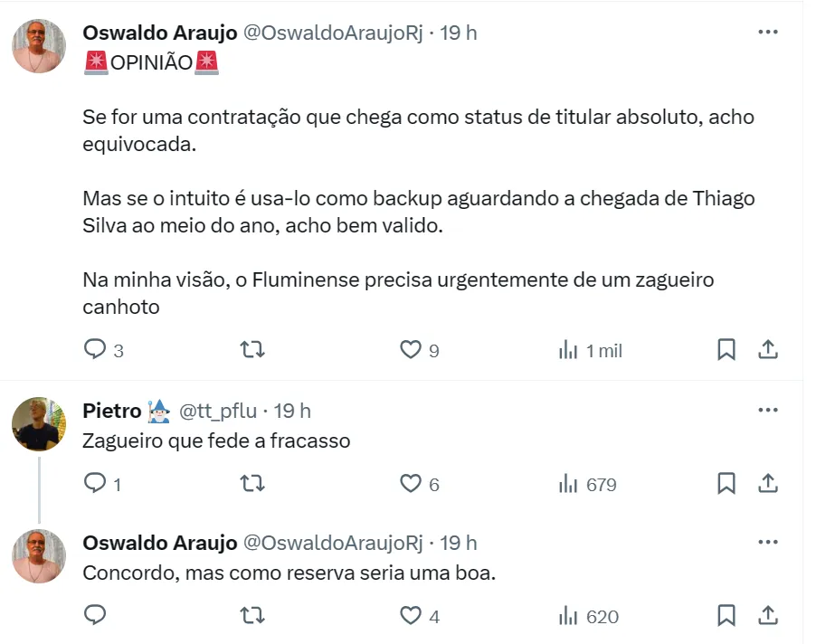The height and width of the screenshot is (644, 835).
Task: View analytics showing 679 views
Action: (568, 484)
